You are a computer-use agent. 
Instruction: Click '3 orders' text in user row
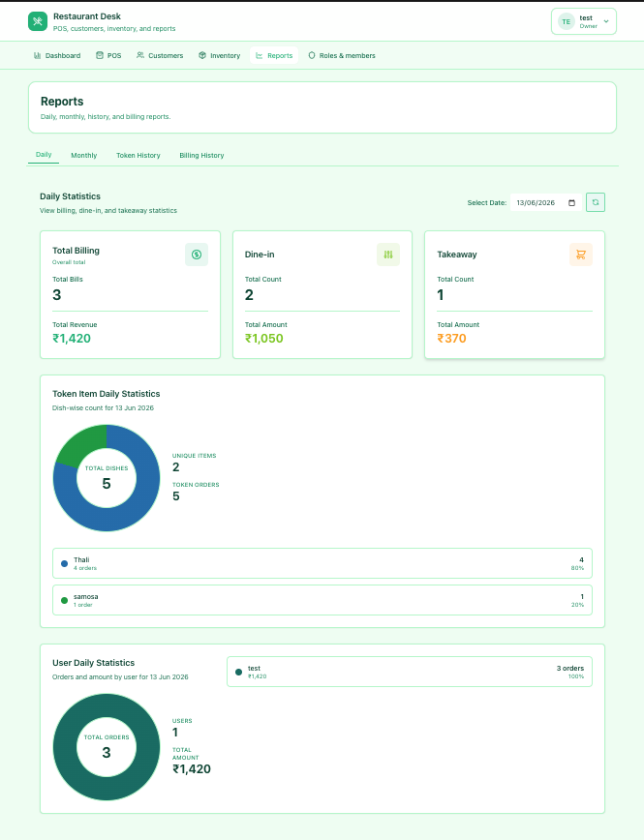570,668
